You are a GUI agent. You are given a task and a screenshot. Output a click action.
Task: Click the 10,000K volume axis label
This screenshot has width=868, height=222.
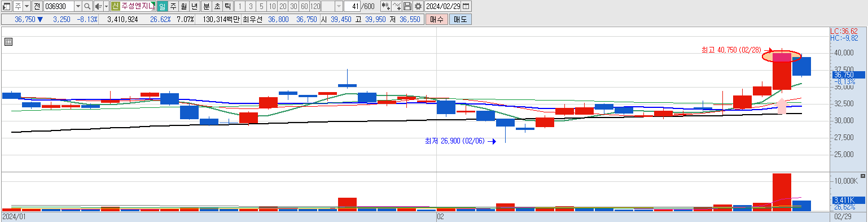click(x=845, y=181)
